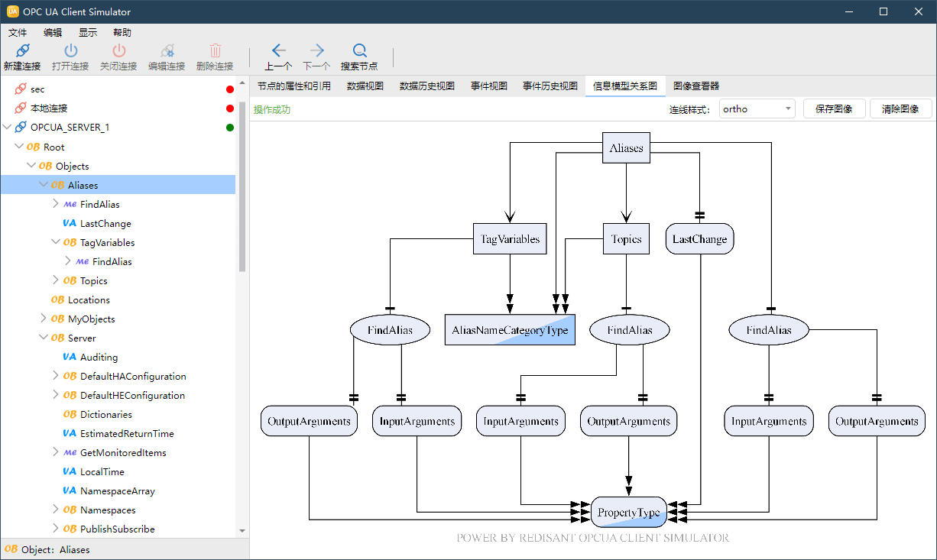Click the 新建连接 new connection icon

[22, 51]
